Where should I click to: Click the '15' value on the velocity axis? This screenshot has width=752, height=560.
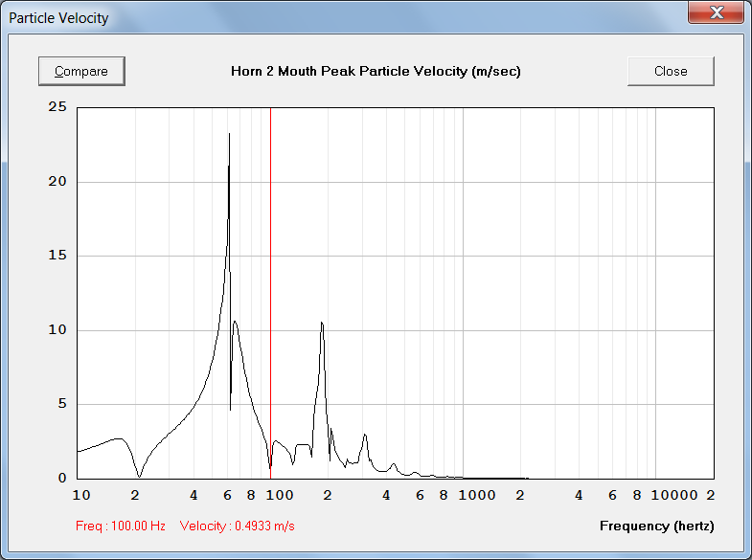click(57, 256)
